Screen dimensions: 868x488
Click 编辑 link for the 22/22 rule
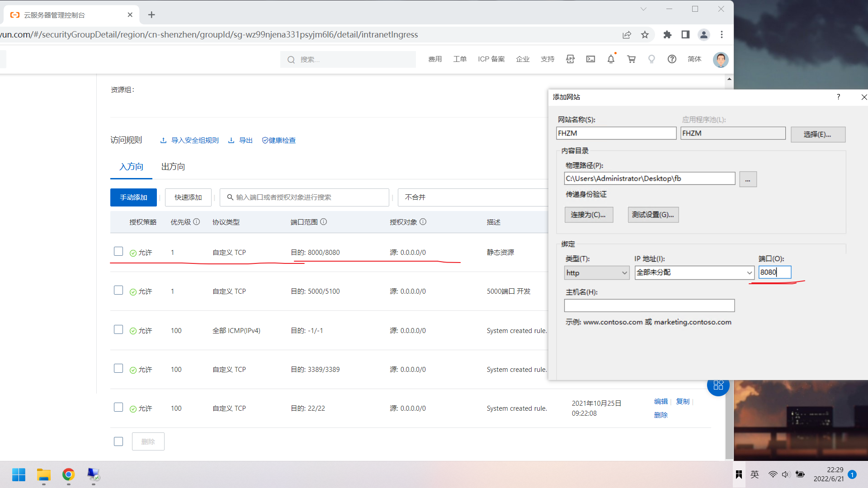(x=660, y=401)
